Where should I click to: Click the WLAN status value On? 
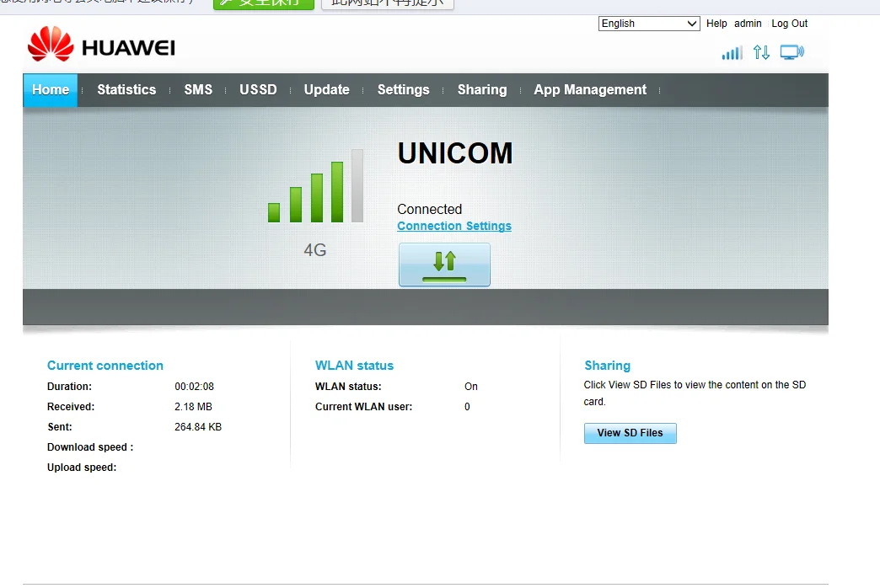(471, 387)
